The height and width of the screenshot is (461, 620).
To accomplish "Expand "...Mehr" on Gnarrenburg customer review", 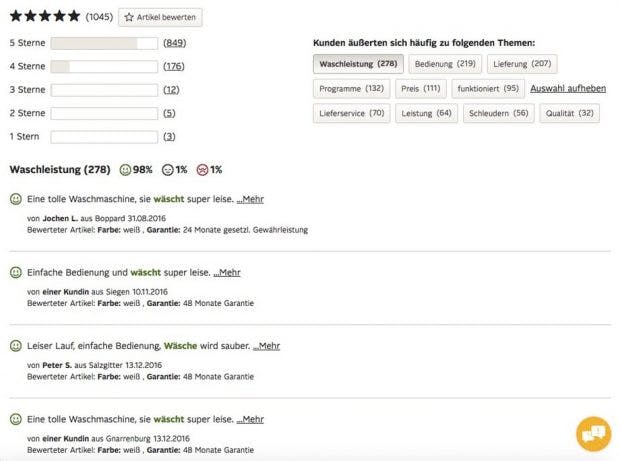I will click(x=250, y=419).
